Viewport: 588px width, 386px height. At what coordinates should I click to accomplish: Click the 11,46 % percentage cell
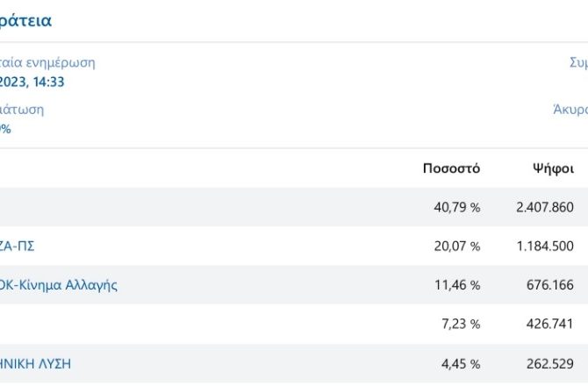[457, 285]
